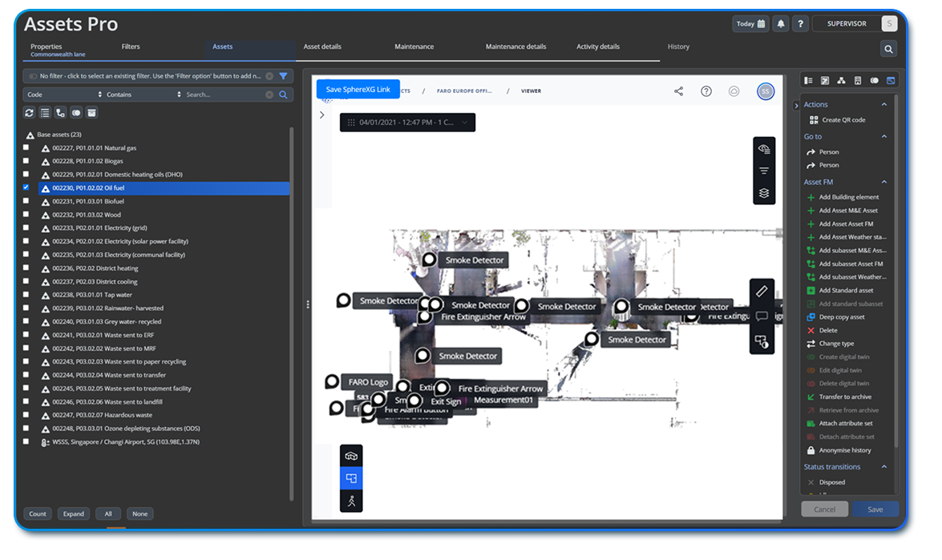
Task: Toggle the no filter switch
Action: (33, 76)
